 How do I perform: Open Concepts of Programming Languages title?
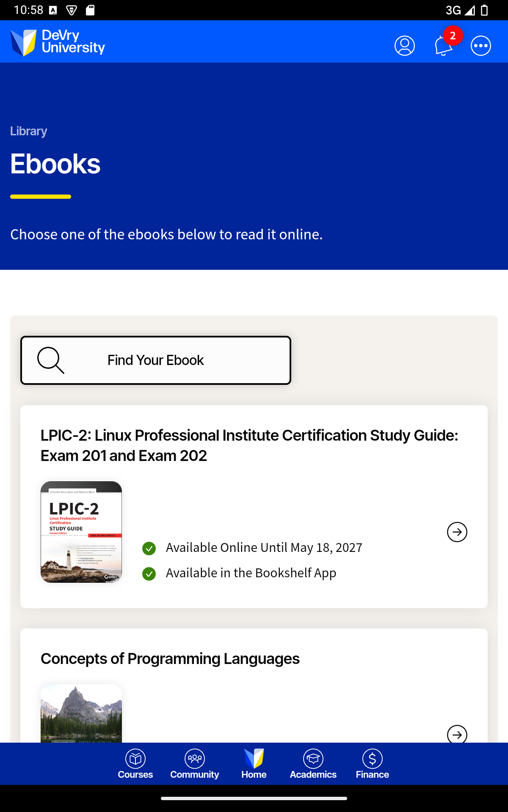pos(170,658)
